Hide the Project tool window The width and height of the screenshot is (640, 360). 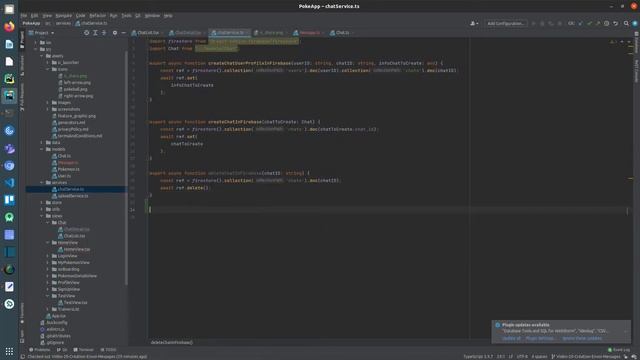coord(123,33)
